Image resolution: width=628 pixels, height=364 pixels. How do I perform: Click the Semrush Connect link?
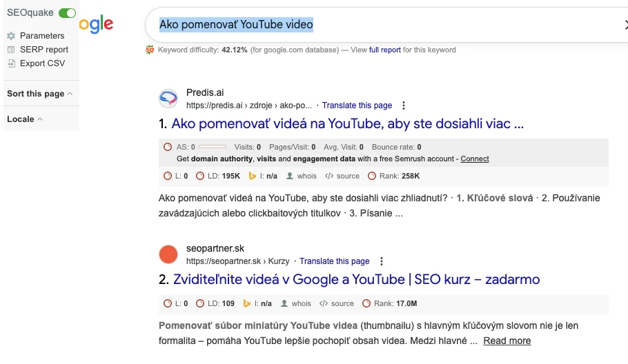pyautogui.click(x=475, y=159)
